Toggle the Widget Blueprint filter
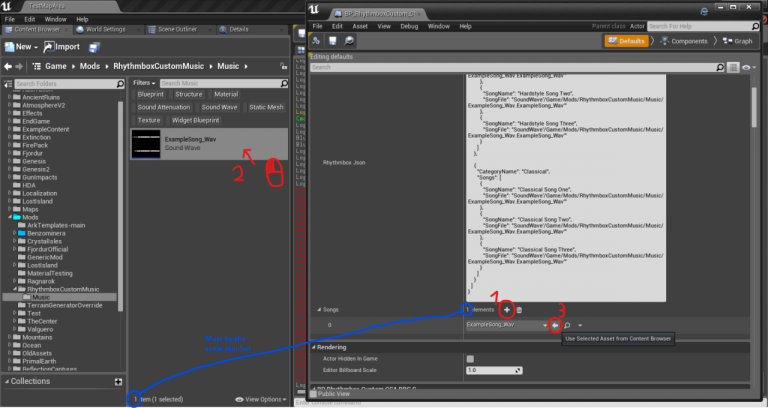 [x=195, y=120]
